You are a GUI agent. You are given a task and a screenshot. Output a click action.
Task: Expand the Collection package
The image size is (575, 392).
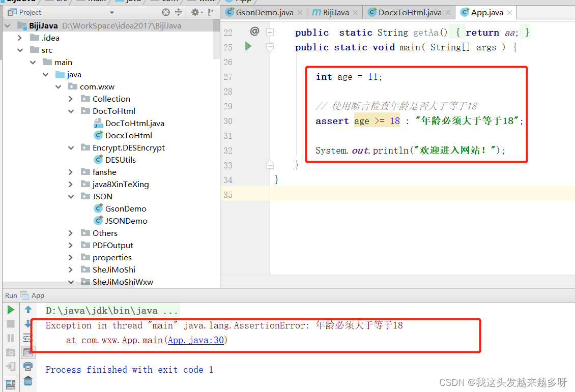(x=71, y=99)
